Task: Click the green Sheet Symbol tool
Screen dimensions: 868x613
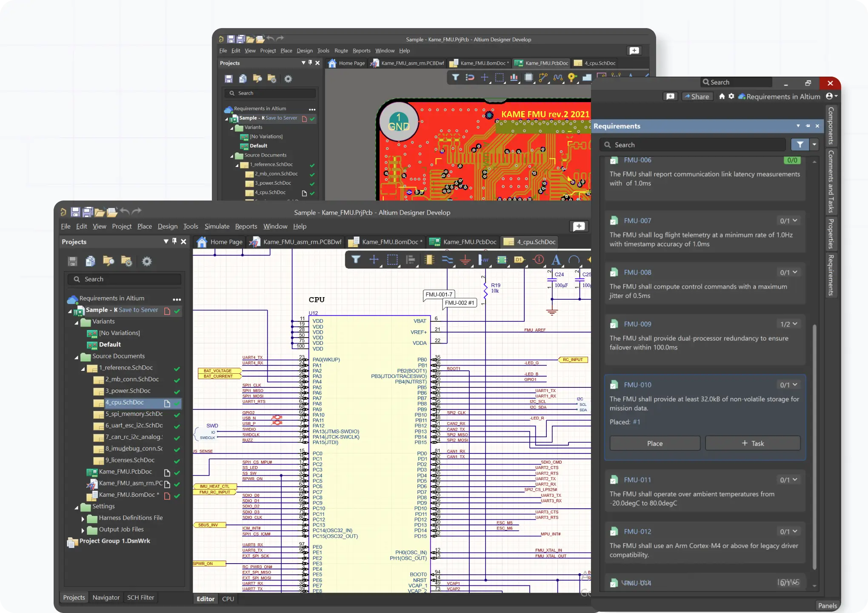Action: pos(502,259)
